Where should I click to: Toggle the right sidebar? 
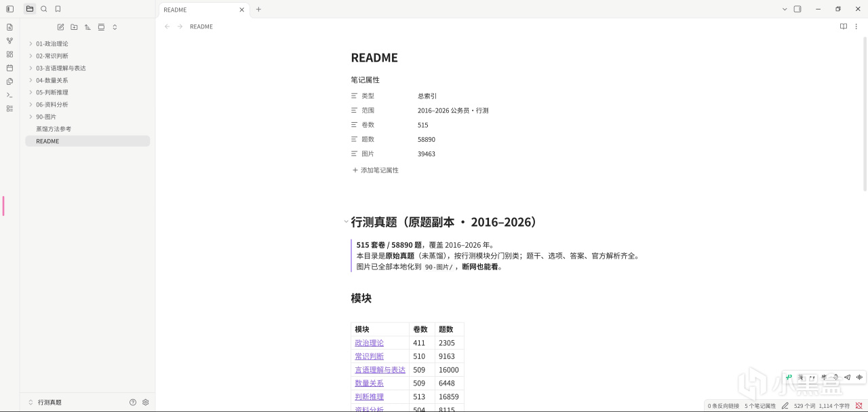pyautogui.click(x=797, y=9)
